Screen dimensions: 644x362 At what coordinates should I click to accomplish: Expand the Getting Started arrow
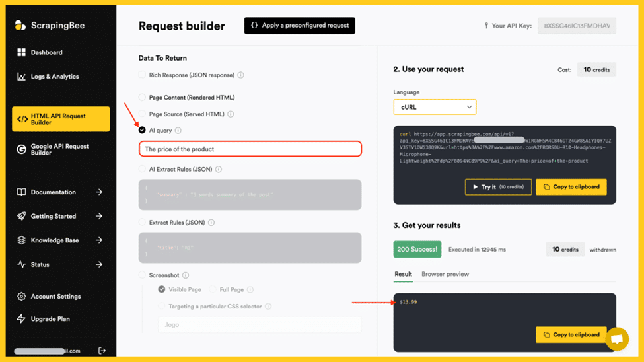click(x=99, y=216)
